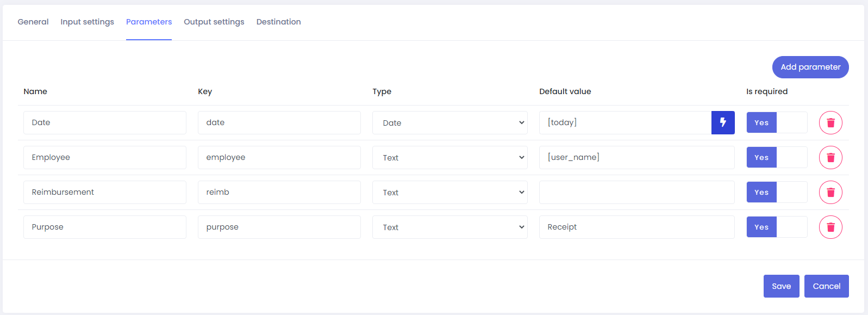The height and width of the screenshot is (315, 868).
Task: Go to the Destination tab
Action: tap(279, 22)
